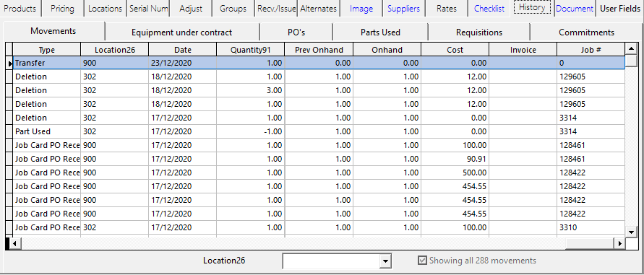Select the Image tab
644x275 pixels.
point(361,9)
